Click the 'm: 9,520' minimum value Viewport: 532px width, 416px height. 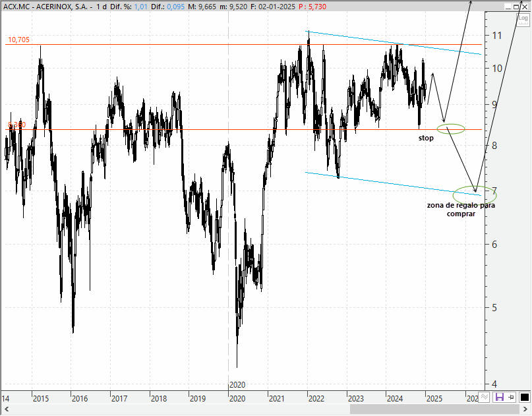coord(233,7)
